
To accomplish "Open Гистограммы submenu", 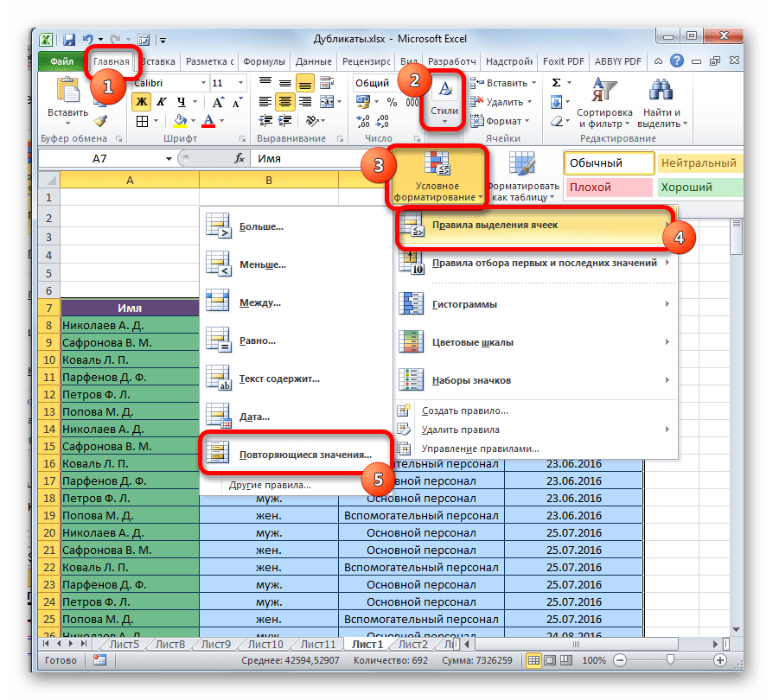I will click(x=537, y=304).
